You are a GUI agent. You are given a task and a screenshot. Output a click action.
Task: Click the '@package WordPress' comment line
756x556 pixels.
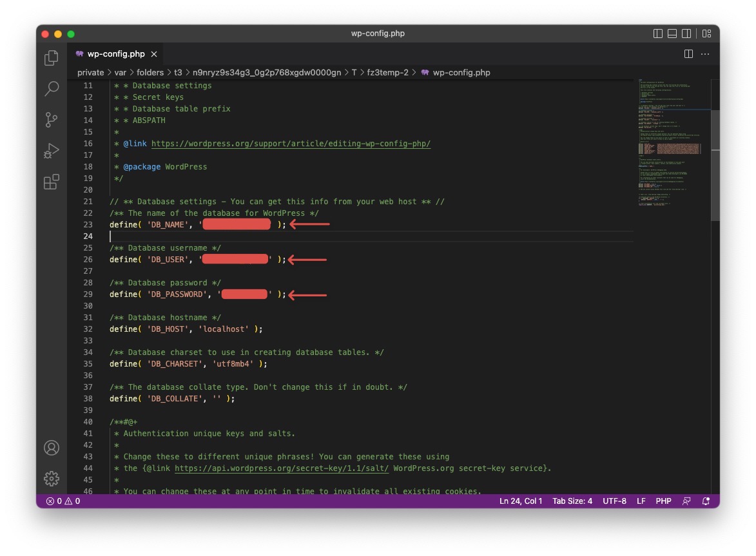[x=160, y=167]
